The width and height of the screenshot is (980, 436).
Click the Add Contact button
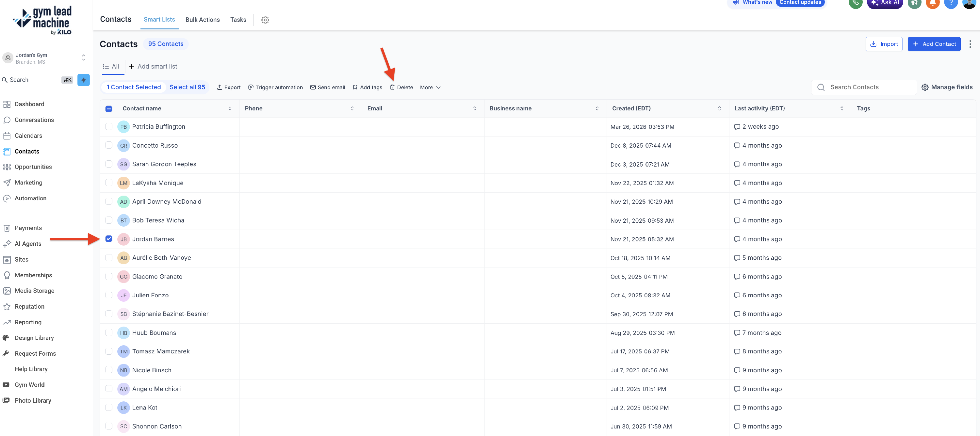point(934,44)
